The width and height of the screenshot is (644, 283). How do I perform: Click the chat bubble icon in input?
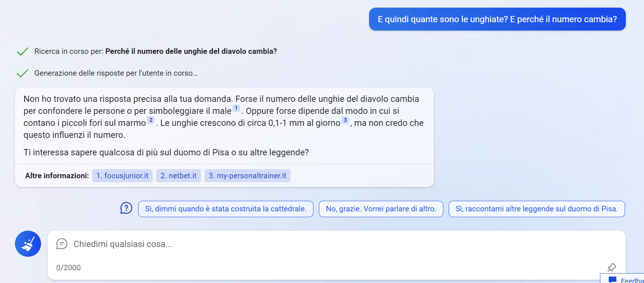(x=62, y=244)
